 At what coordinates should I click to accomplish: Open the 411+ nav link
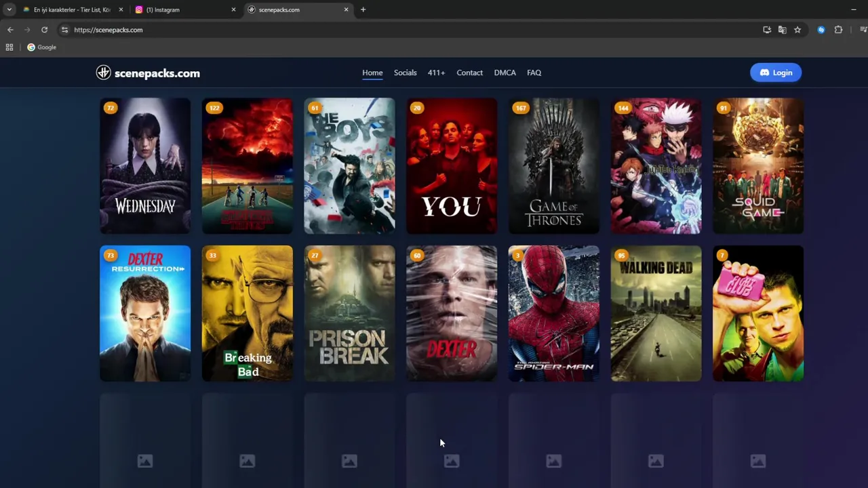[436, 73]
